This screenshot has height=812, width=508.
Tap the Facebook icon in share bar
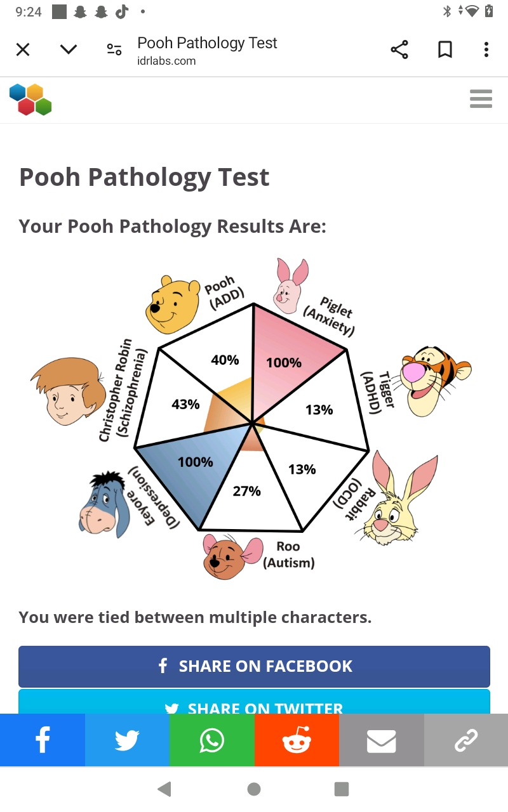(x=43, y=740)
